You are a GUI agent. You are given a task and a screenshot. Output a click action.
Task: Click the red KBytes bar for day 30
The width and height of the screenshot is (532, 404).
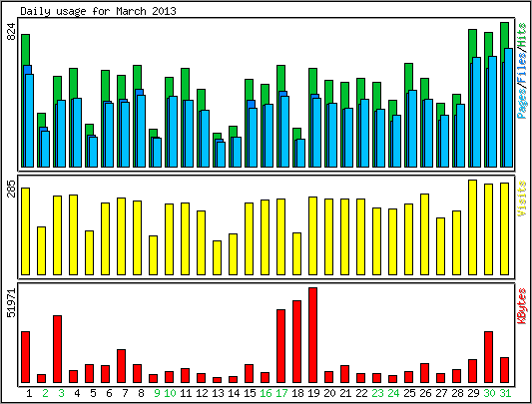point(488,357)
